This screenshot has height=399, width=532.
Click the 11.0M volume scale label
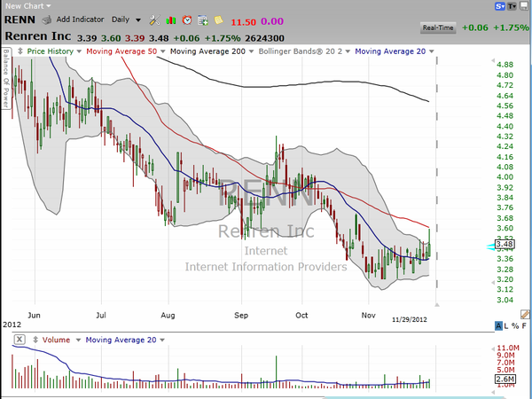tap(508, 348)
